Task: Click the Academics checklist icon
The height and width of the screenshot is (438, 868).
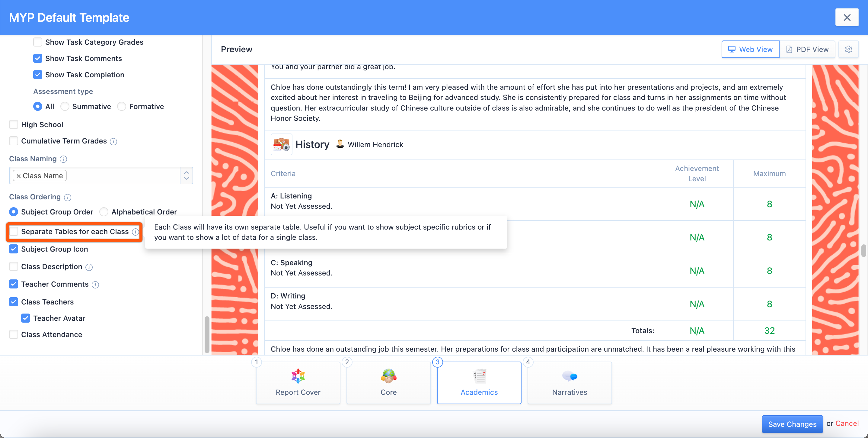Action: (479, 376)
